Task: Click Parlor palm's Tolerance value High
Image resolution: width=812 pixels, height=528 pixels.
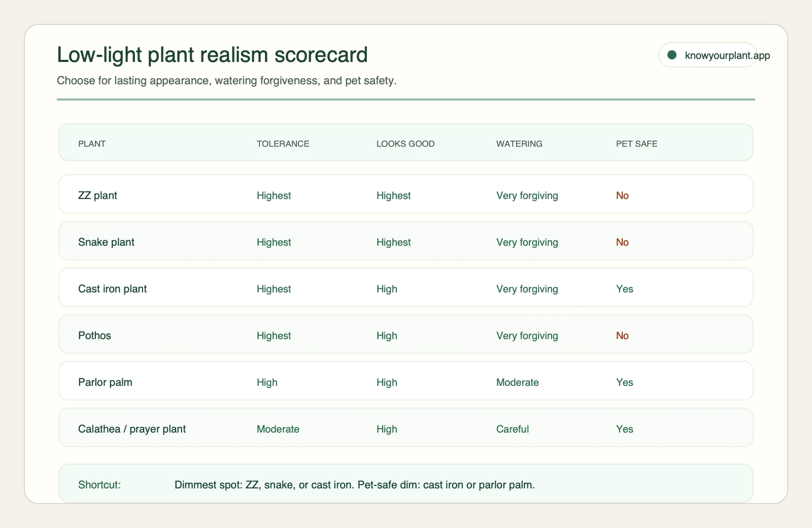Action: point(267,382)
